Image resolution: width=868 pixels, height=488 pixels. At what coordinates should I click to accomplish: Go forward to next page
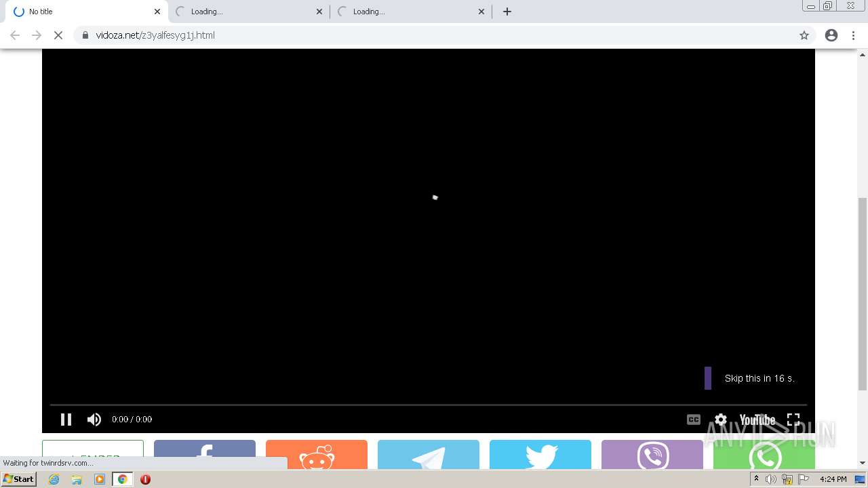pyautogui.click(x=37, y=35)
